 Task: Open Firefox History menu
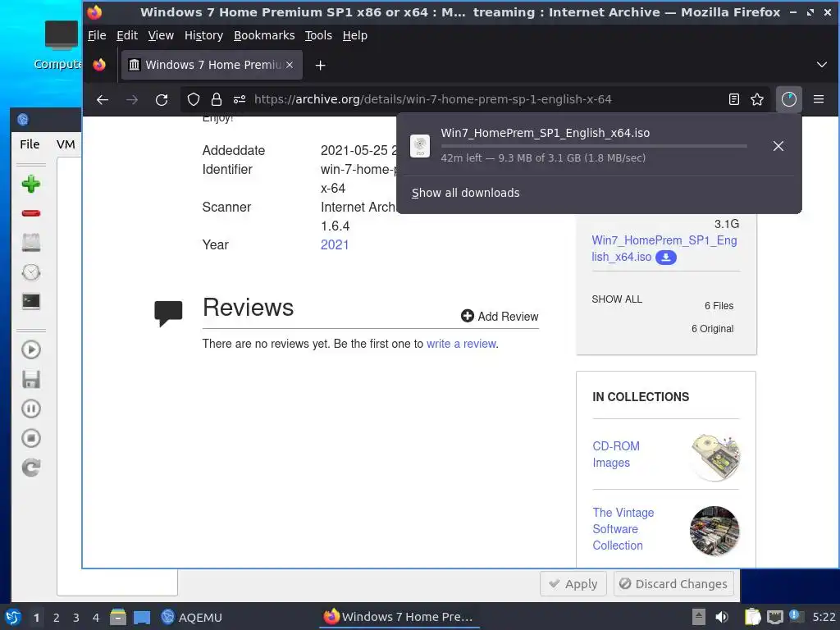tap(203, 35)
